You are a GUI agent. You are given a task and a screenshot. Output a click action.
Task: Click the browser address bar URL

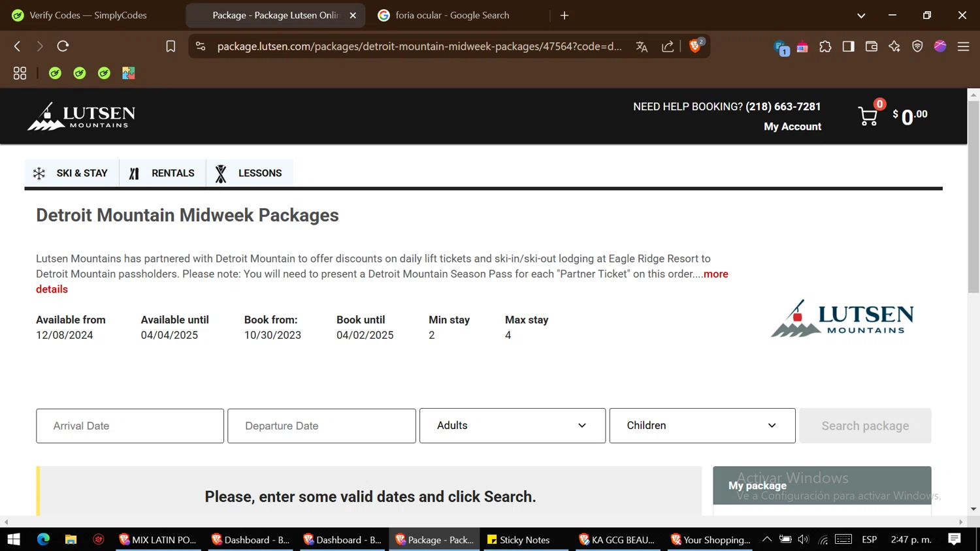419,46
